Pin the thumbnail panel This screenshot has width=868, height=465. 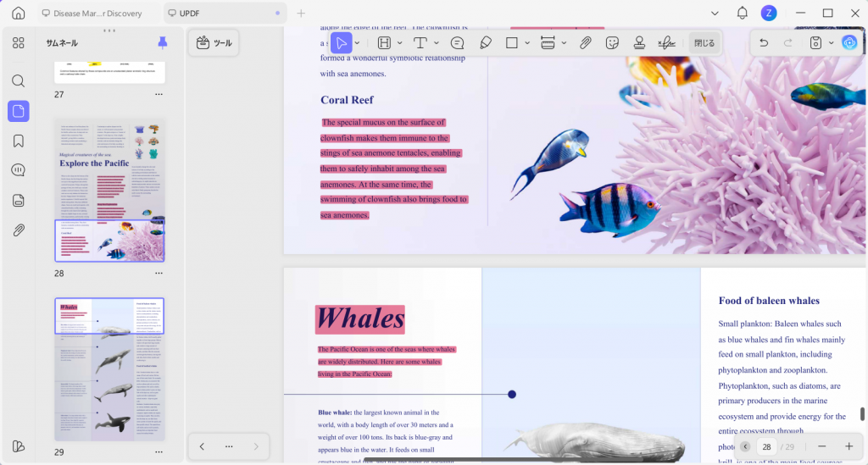coord(162,42)
